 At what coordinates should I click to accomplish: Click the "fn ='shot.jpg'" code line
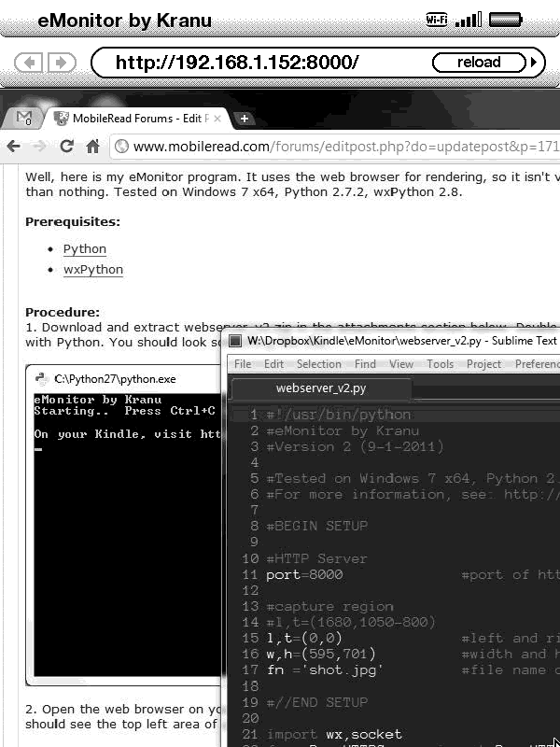(325, 670)
